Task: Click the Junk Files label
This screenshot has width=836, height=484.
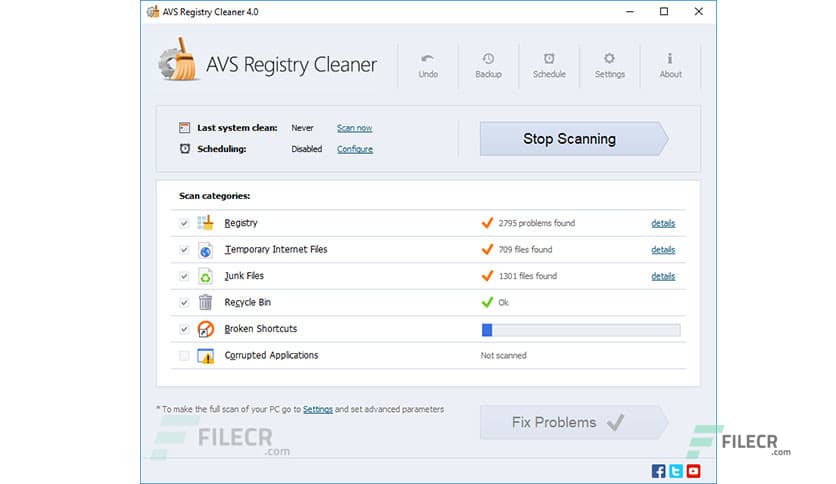Action: pos(244,276)
